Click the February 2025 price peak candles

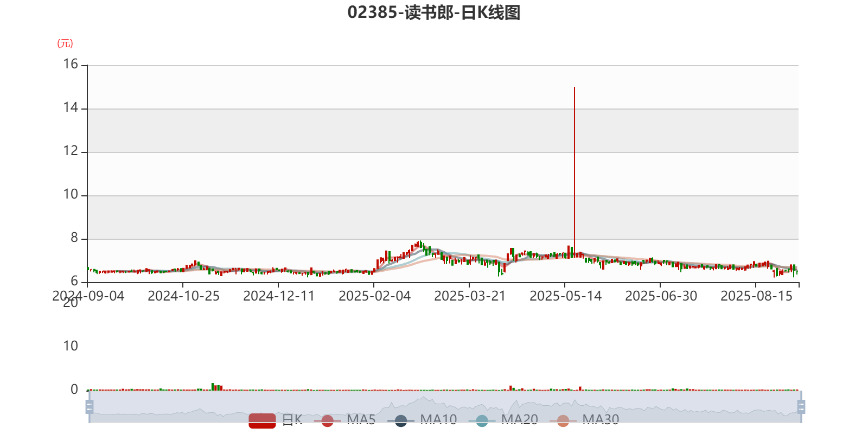click(419, 246)
